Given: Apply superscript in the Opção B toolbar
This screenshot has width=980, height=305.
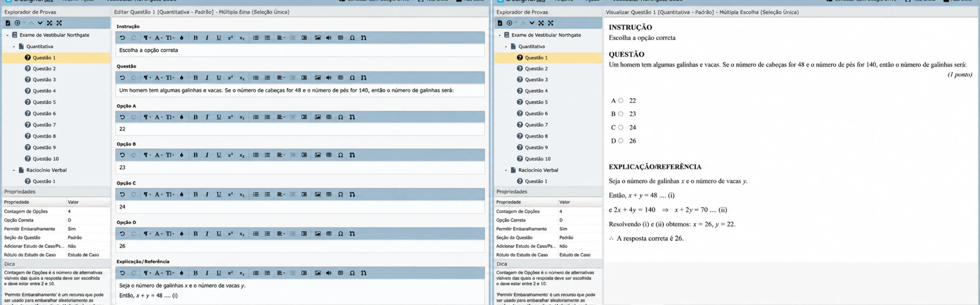Looking at the screenshot, I should point(230,155).
